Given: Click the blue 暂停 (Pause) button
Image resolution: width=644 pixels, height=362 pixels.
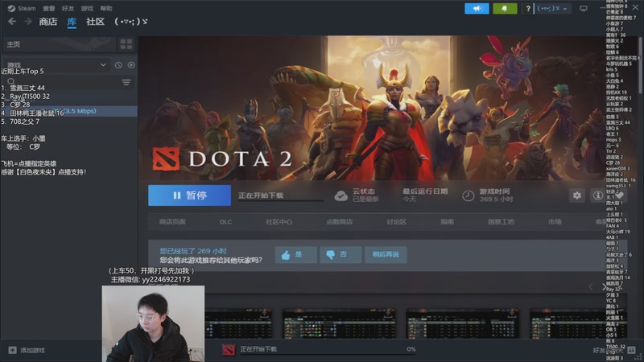Looking at the screenshot, I should pyautogui.click(x=189, y=195).
